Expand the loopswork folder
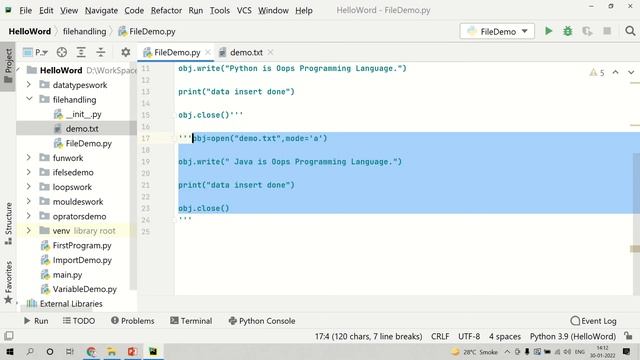640x360 pixels. coord(29,187)
